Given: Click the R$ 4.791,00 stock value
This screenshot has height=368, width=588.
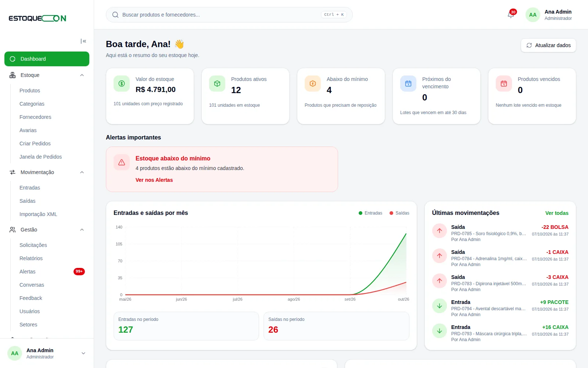Looking at the screenshot, I should coord(155,89).
